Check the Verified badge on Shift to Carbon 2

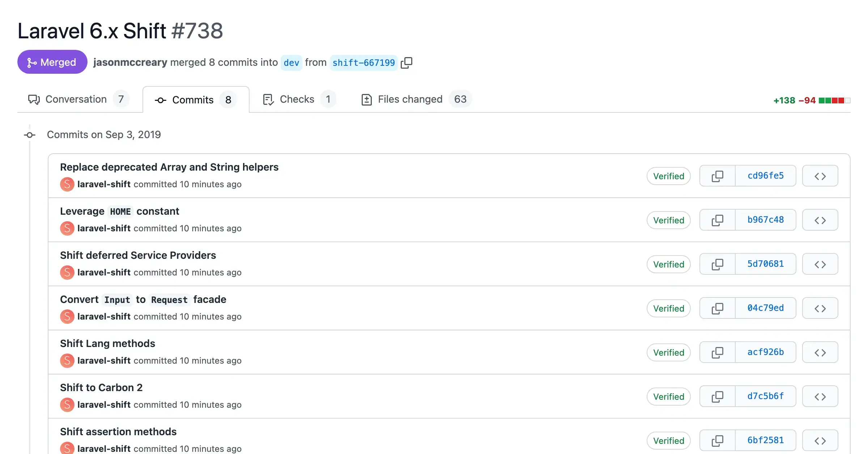click(x=668, y=396)
